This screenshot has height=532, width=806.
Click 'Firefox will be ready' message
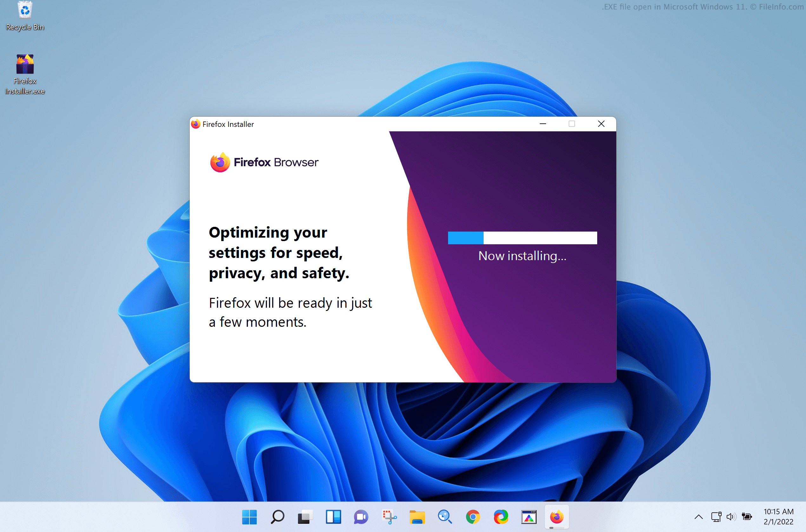[290, 312]
